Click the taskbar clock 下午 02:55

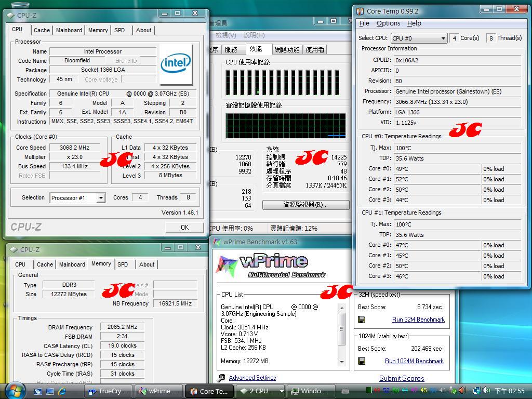[509, 391]
